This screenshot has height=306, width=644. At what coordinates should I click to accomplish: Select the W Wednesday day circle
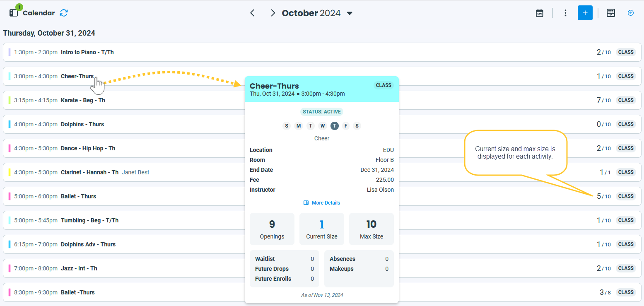pyautogui.click(x=323, y=126)
